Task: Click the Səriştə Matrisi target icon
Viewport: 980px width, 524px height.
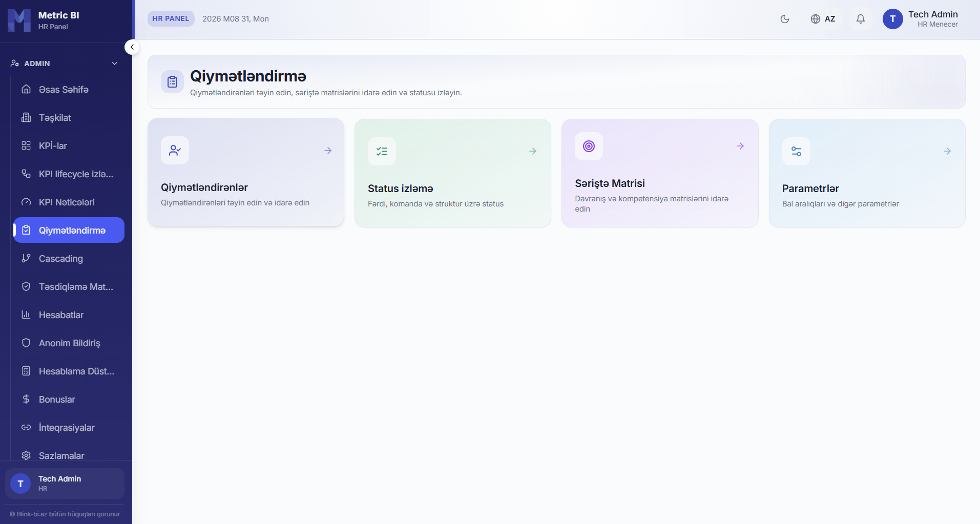Action: tap(589, 146)
